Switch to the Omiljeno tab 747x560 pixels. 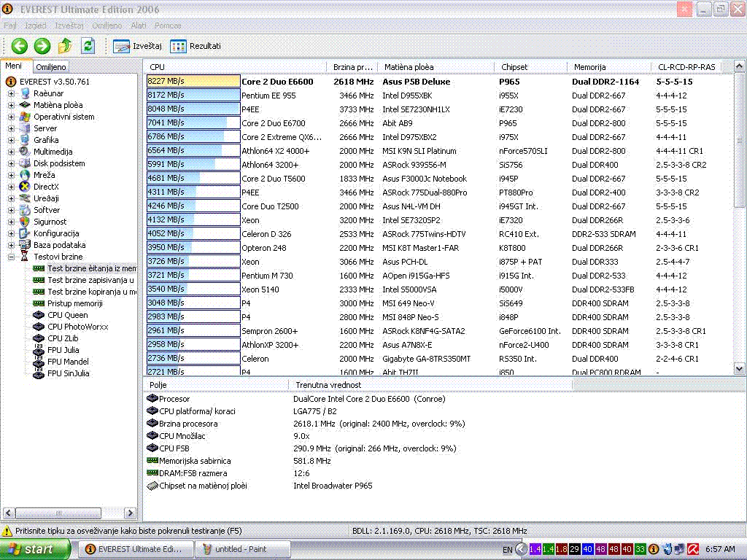pyautogui.click(x=50, y=67)
